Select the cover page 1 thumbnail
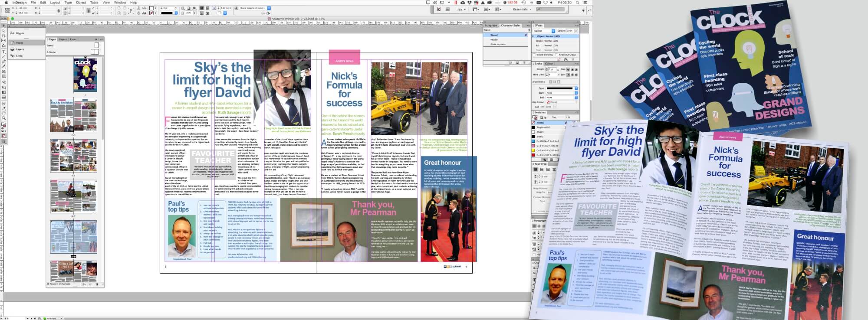This screenshot has height=320, width=868. [85, 75]
